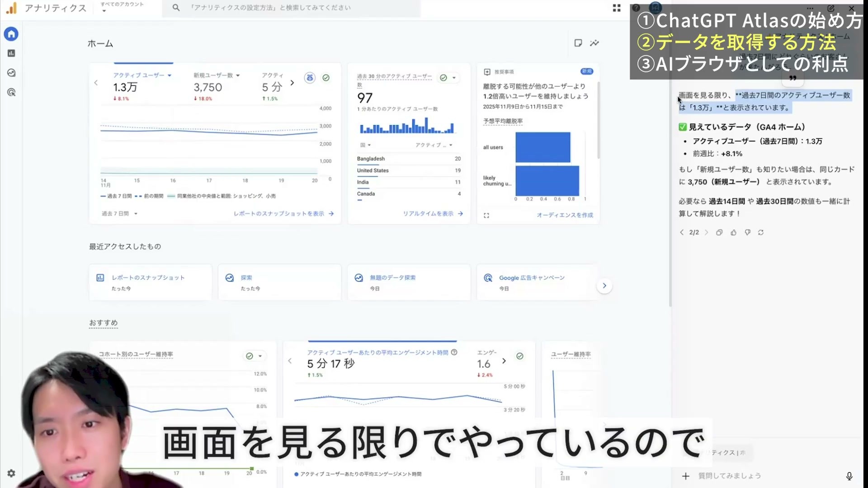
Task: Click the Canada country row
Action: click(409, 194)
